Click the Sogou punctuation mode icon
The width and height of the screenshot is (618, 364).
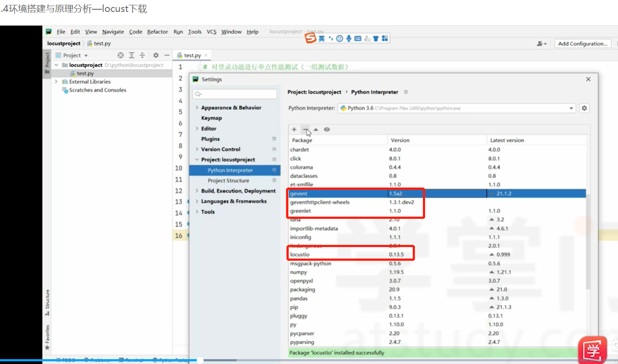331,38
